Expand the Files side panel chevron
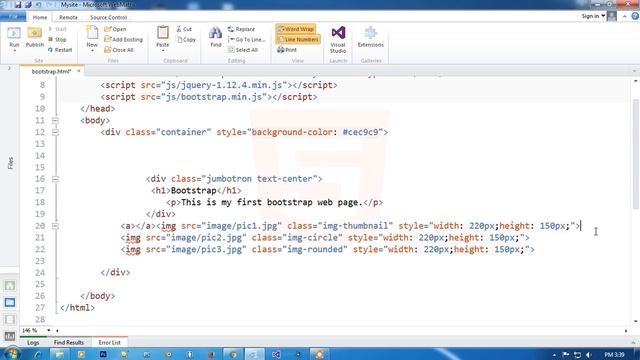 9,69
